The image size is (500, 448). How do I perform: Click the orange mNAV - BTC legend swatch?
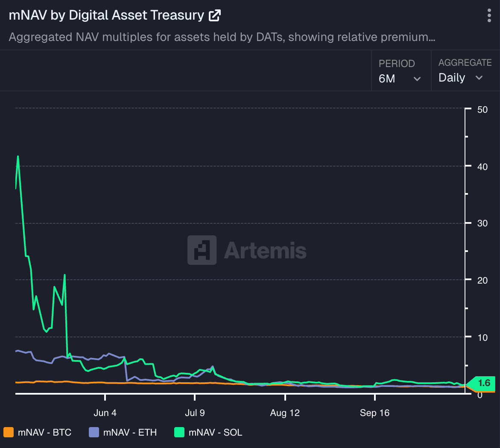coord(7,432)
